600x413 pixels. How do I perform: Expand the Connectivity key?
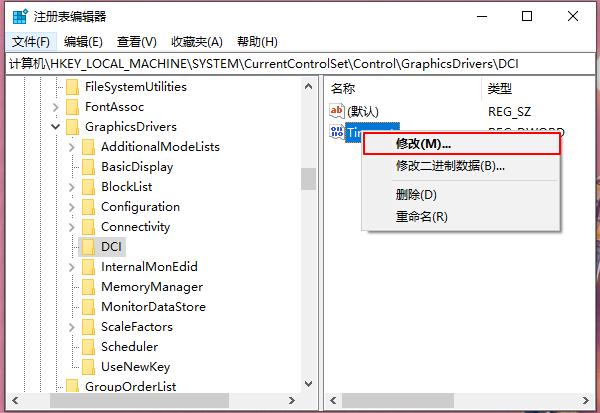pos(72,227)
